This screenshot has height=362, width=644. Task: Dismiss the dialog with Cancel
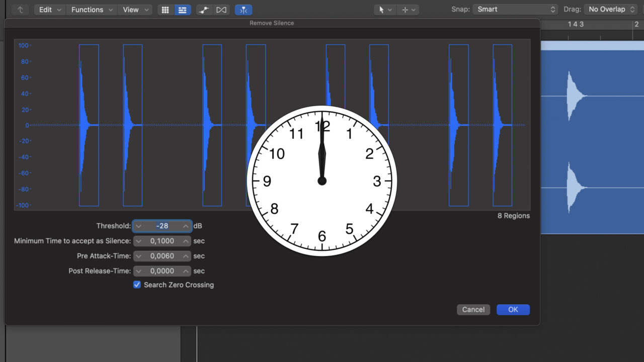tap(473, 309)
